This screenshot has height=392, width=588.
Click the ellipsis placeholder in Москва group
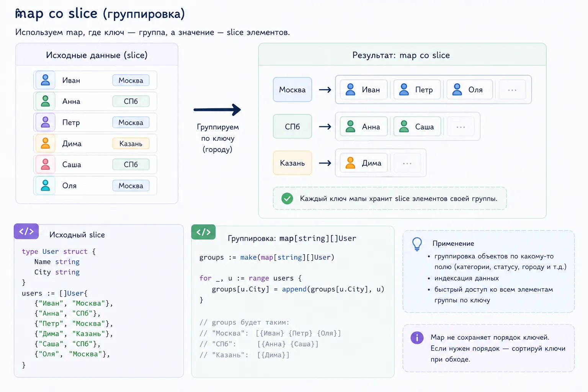(512, 90)
